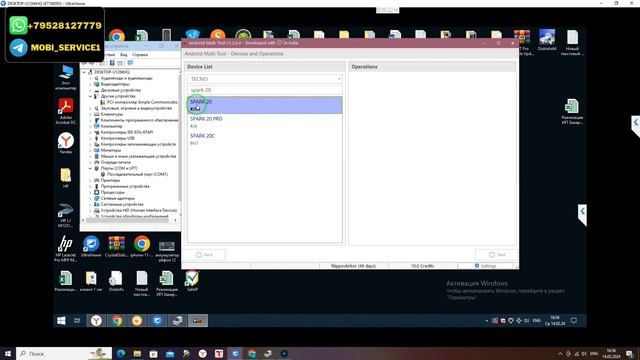
Task: Select SPARK 20C in device list
Action: (x=264, y=139)
